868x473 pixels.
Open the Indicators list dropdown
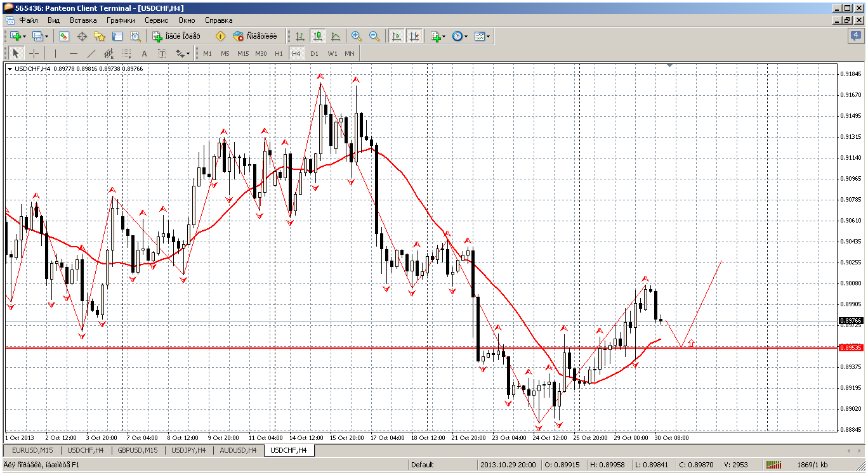pos(438,36)
